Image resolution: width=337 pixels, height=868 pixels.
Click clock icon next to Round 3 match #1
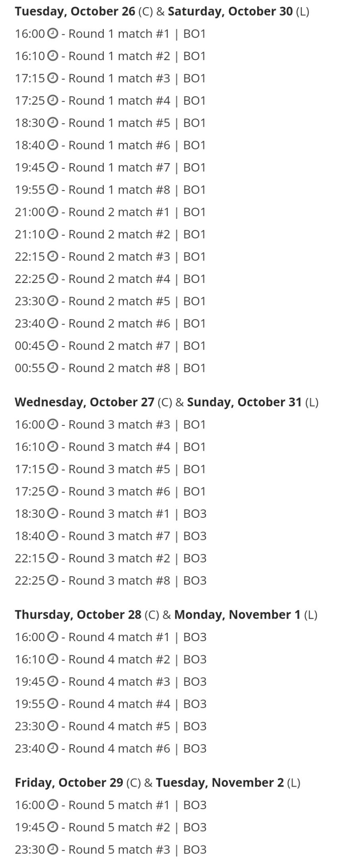tap(53, 513)
